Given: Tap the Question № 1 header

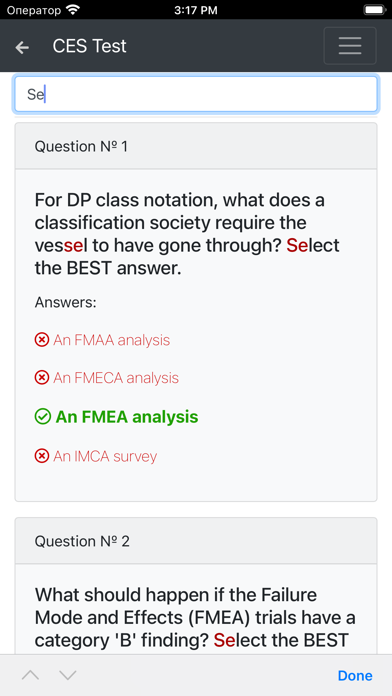Looking at the screenshot, I should [196, 146].
